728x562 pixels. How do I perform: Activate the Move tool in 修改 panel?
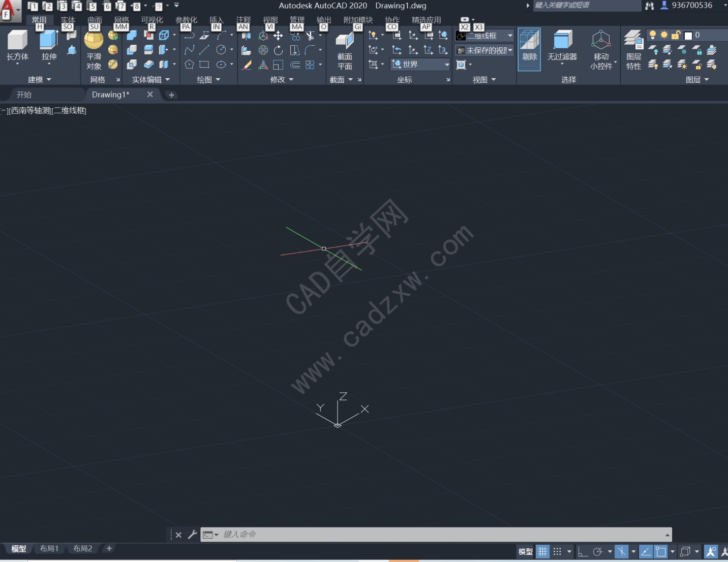(278, 36)
